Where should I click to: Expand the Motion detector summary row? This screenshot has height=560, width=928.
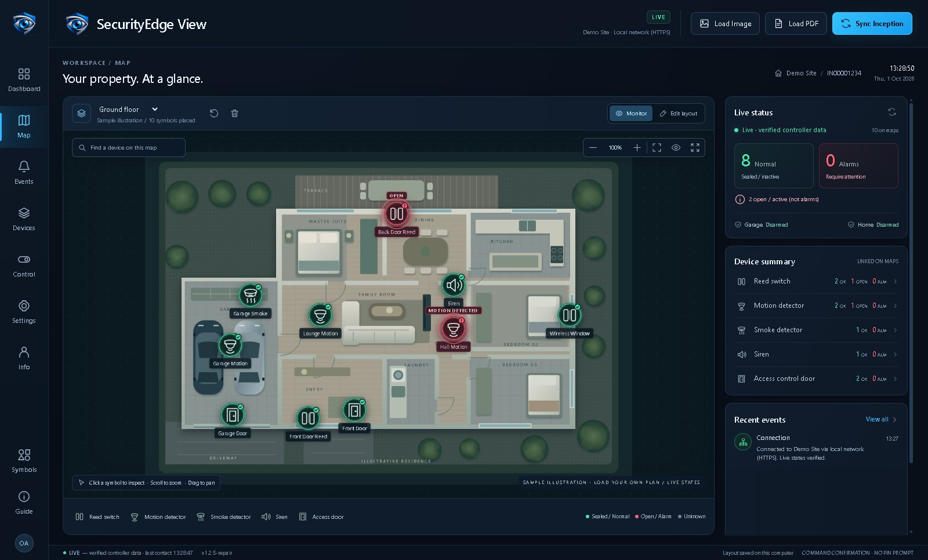pyautogui.click(x=817, y=306)
